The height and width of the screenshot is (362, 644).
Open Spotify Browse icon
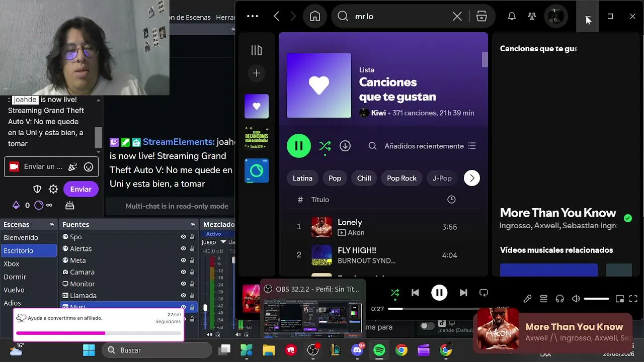(x=481, y=17)
